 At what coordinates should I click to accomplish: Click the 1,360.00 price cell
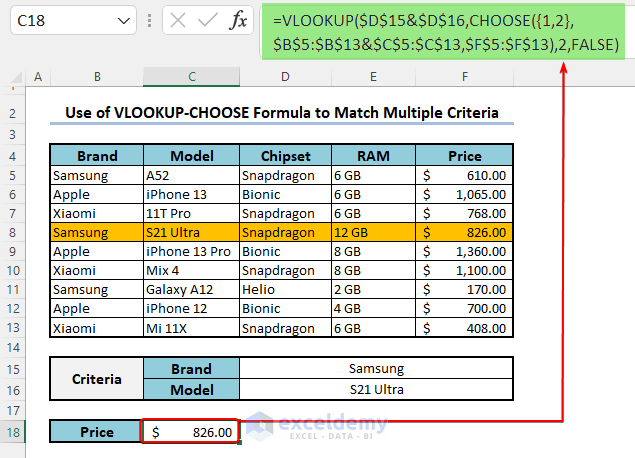[465, 251]
